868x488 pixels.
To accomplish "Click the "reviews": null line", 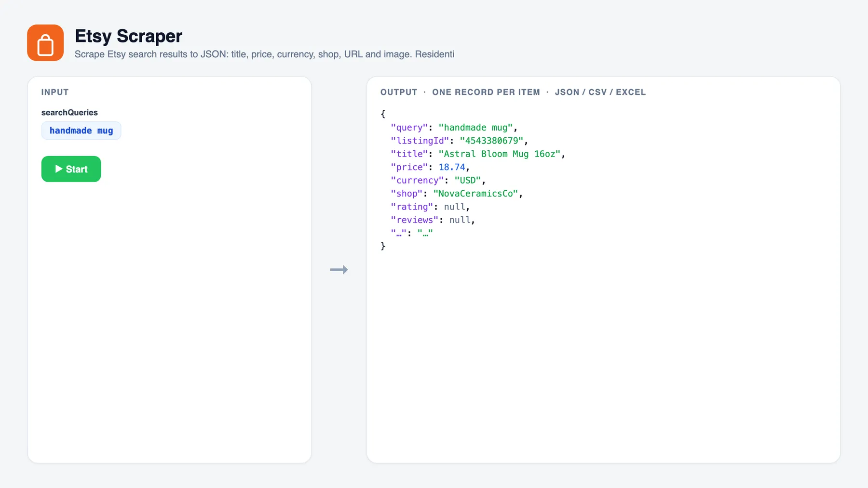I will pos(433,220).
